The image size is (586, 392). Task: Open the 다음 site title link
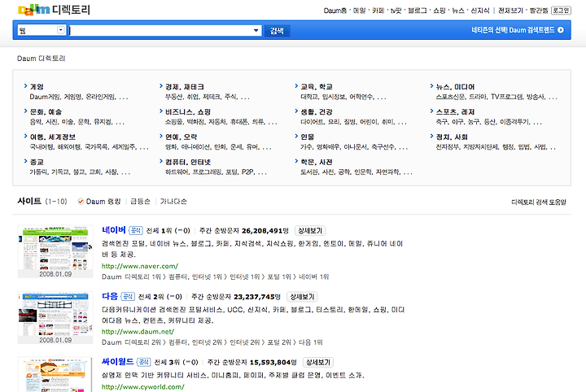pos(110,296)
